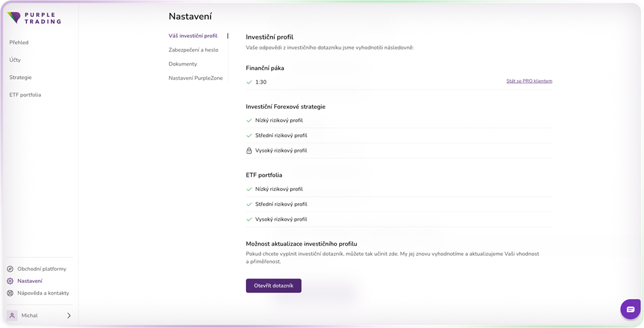Image resolution: width=644 pixels, height=328 pixels.
Task: Open ETF portfolia in the sidebar
Action: (25, 95)
